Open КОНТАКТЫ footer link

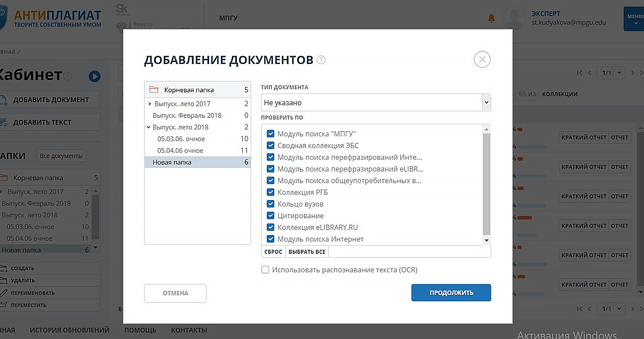[x=189, y=330]
